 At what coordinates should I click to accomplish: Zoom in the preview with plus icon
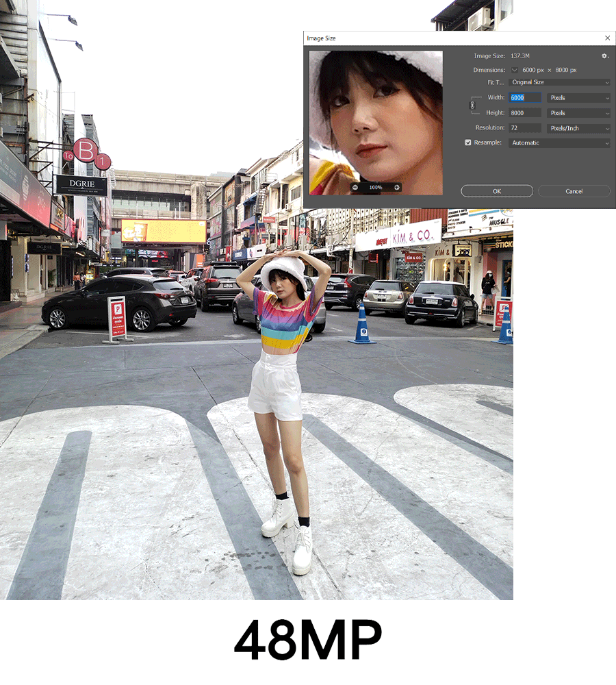[396, 187]
